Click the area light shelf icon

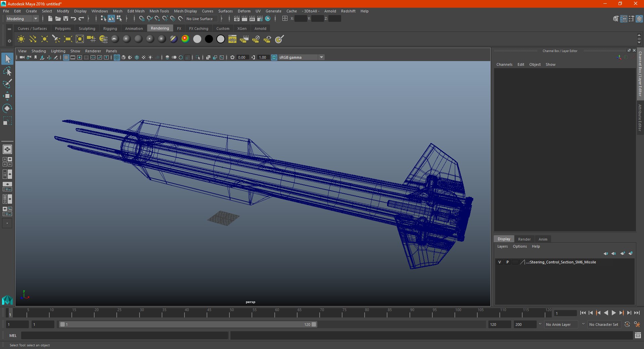pyautogui.click(x=68, y=39)
